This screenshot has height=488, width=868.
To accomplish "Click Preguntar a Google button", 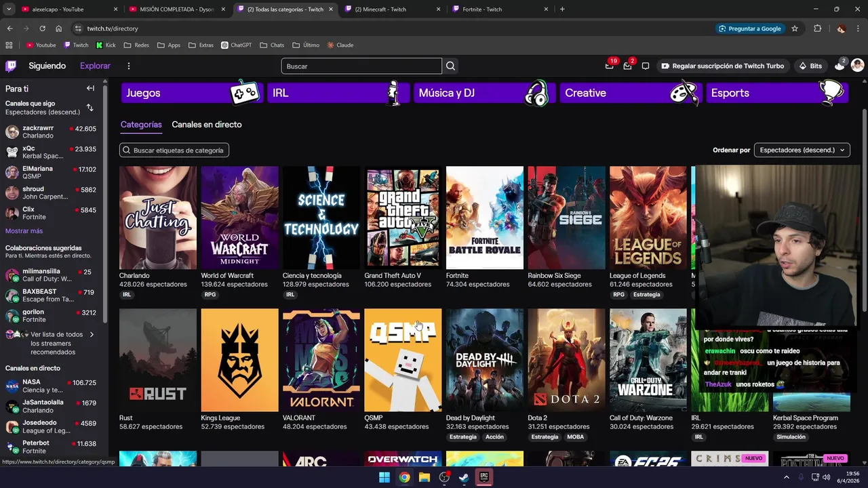I will coord(750,28).
